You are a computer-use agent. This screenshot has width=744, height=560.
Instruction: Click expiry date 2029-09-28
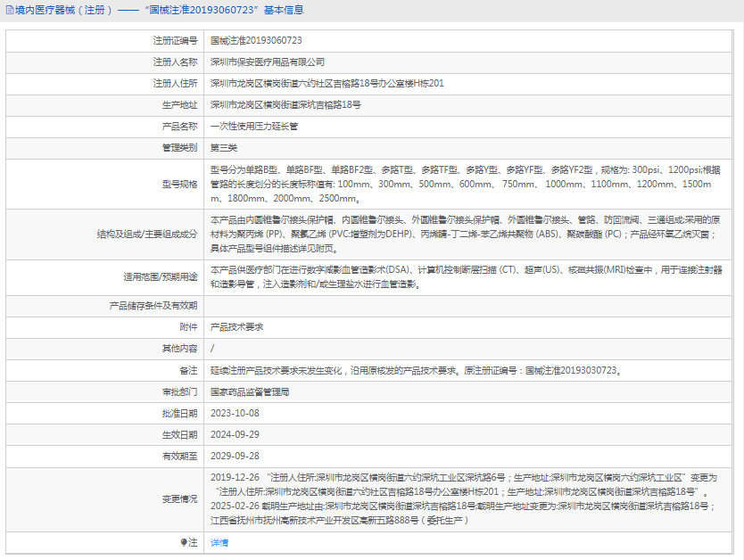click(x=235, y=457)
